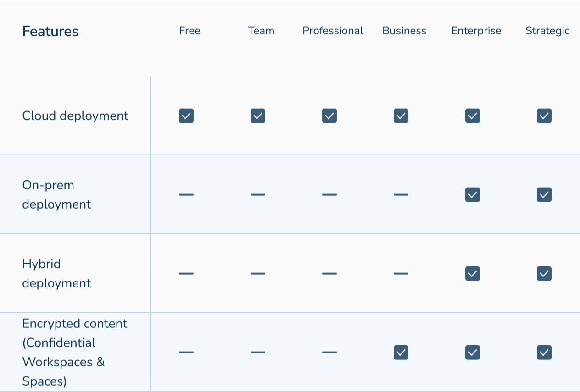Select the Professional plan column header
This screenshot has width=580, height=392.
[x=333, y=31]
